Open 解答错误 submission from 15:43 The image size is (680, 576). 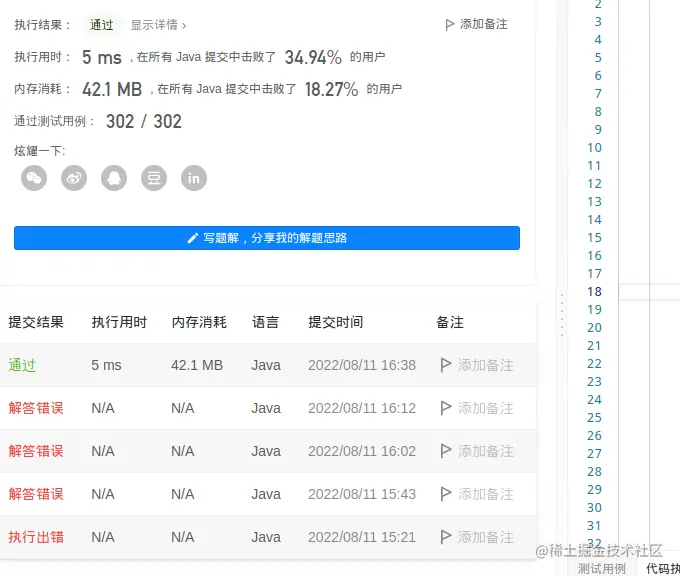[36, 494]
